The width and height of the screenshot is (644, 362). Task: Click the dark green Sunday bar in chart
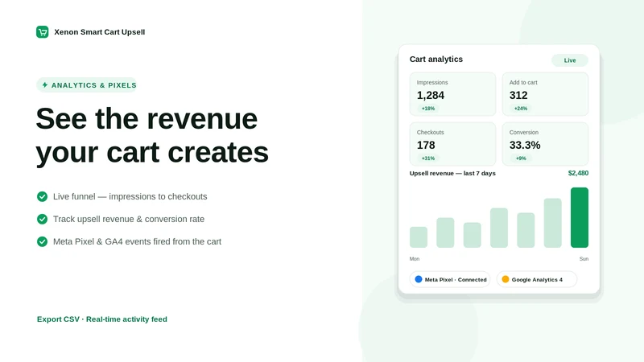coord(580,217)
